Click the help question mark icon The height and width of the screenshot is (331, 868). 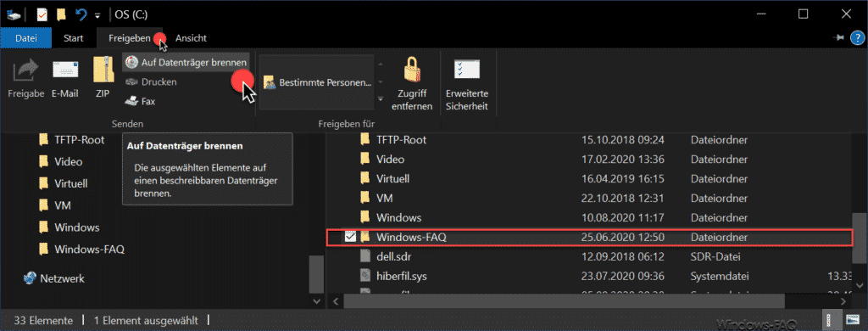[856, 37]
